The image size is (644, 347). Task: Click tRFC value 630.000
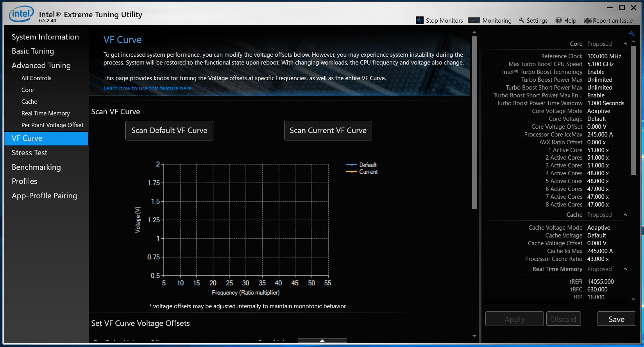pyautogui.click(x=597, y=289)
